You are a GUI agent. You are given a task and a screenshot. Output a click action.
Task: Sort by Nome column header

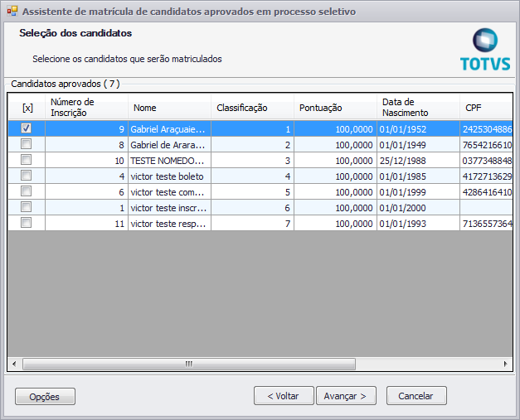pos(169,108)
